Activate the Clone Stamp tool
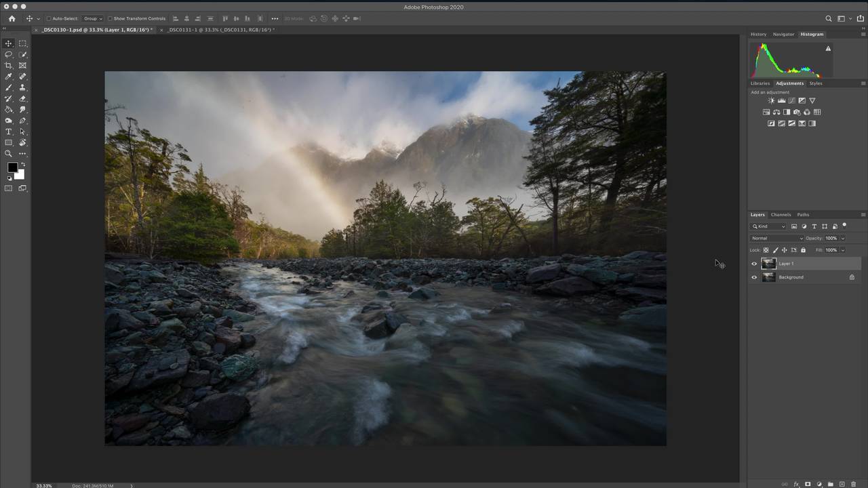 22,87
